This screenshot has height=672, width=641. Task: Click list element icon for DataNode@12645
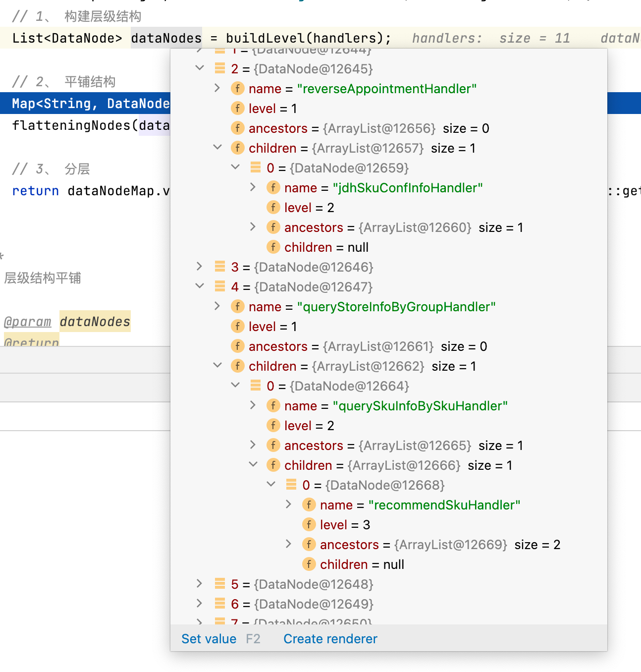[x=220, y=68]
